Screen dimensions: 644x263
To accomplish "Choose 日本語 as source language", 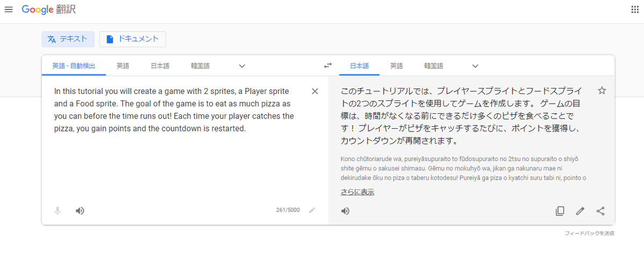I will click(x=160, y=66).
